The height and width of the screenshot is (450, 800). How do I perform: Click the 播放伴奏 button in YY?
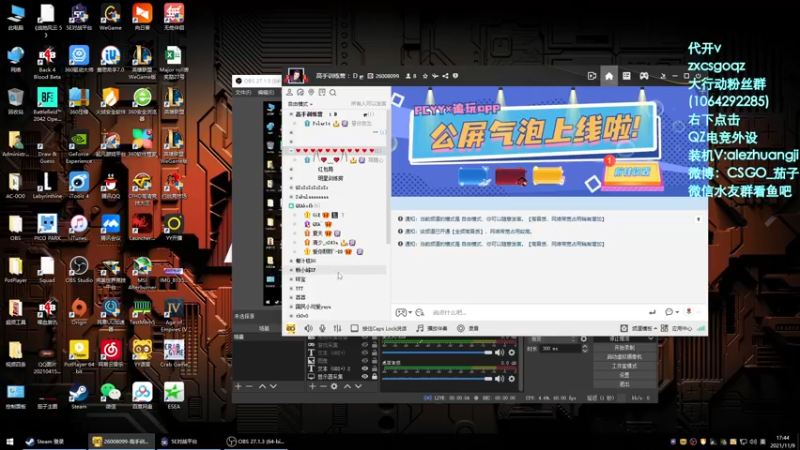[432, 329]
